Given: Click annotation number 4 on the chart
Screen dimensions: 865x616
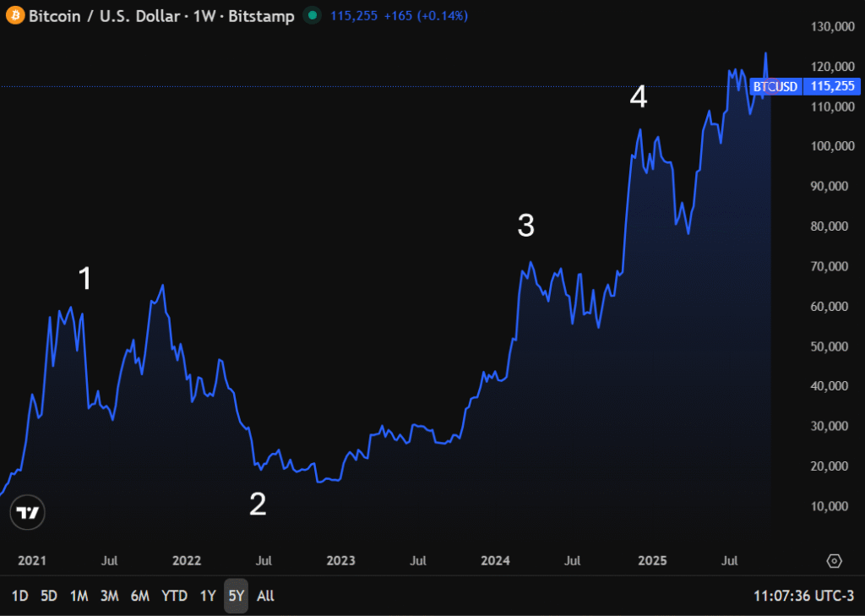Looking at the screenshot, I should coord(639,98).
